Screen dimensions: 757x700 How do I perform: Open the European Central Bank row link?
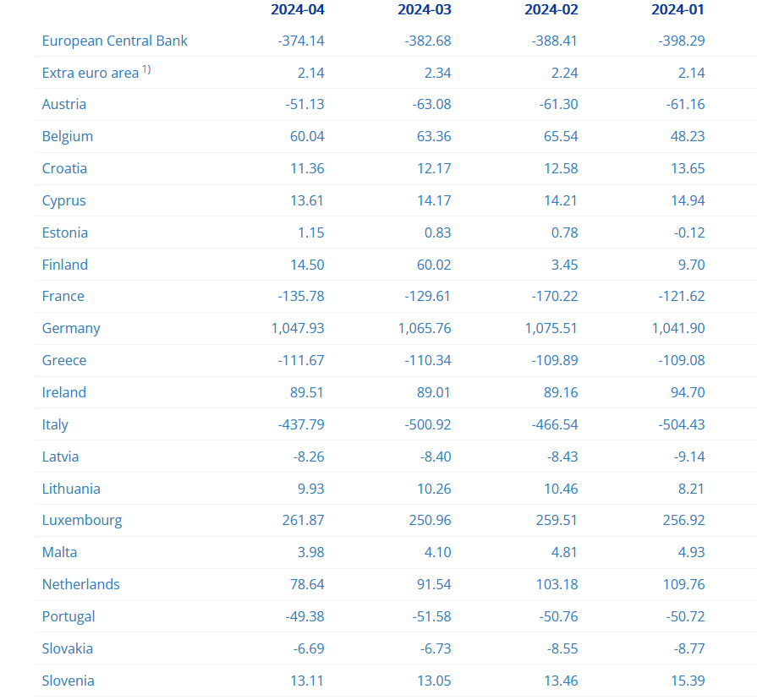tap(115, 41)
